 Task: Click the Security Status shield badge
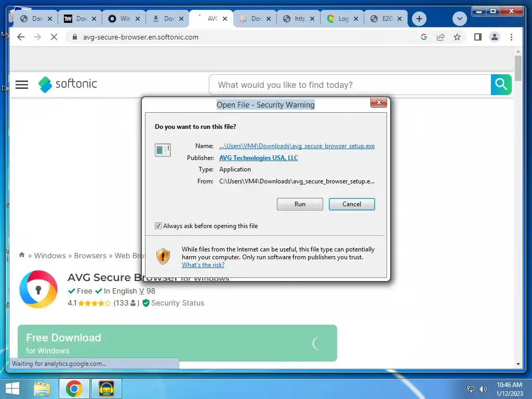tap(174, 303)
